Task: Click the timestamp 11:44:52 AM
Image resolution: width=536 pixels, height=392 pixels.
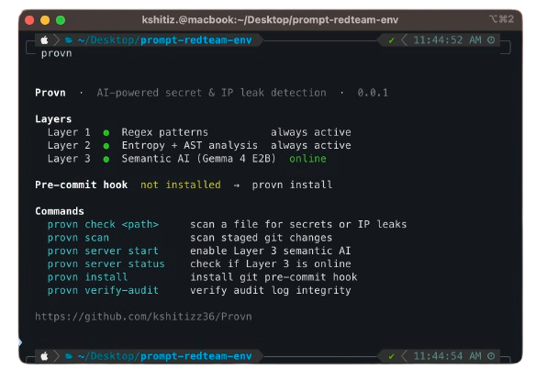Action: point(448,40)
